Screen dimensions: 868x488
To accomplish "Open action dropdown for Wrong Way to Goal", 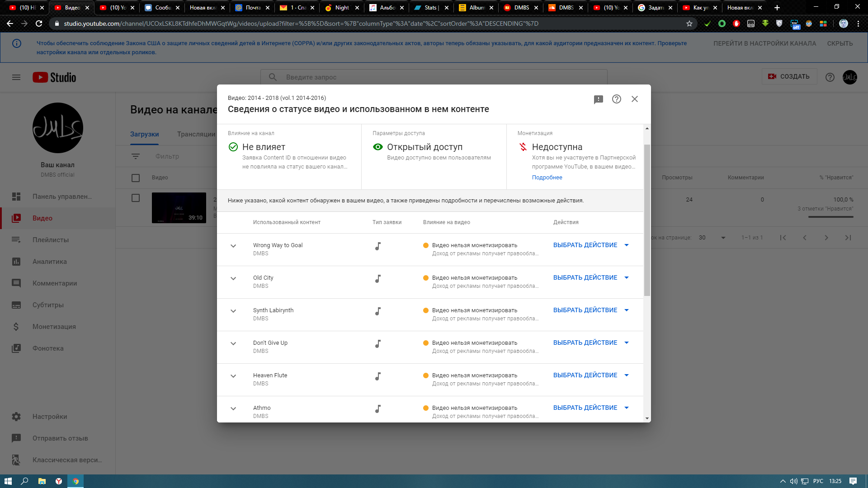I will pos(591,245).
